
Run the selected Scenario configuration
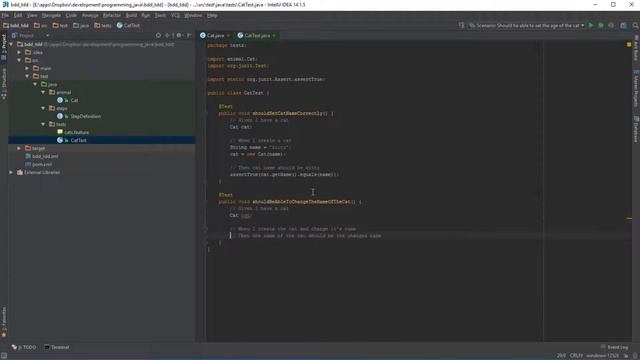[591, 25]
